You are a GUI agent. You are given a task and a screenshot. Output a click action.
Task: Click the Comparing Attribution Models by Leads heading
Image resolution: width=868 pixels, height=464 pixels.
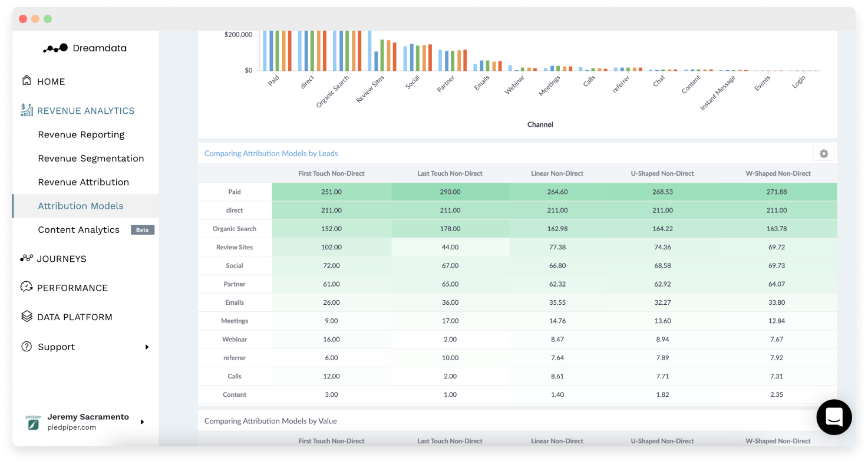[270, 153]
